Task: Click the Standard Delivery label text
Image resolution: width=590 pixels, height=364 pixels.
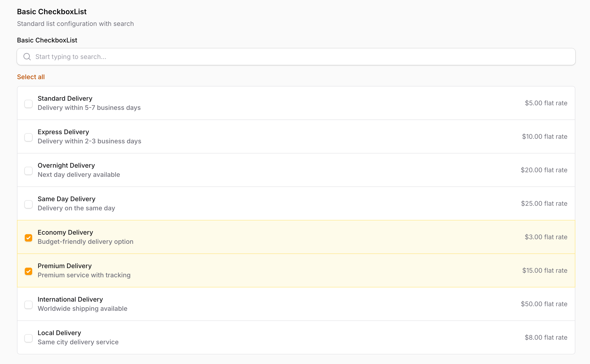Action: click(65, 98)
